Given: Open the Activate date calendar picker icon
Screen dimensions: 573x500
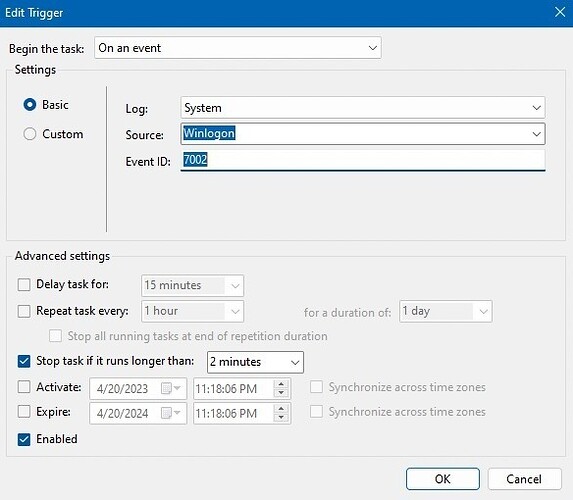Looking at the screenshot, I should 170,388.
